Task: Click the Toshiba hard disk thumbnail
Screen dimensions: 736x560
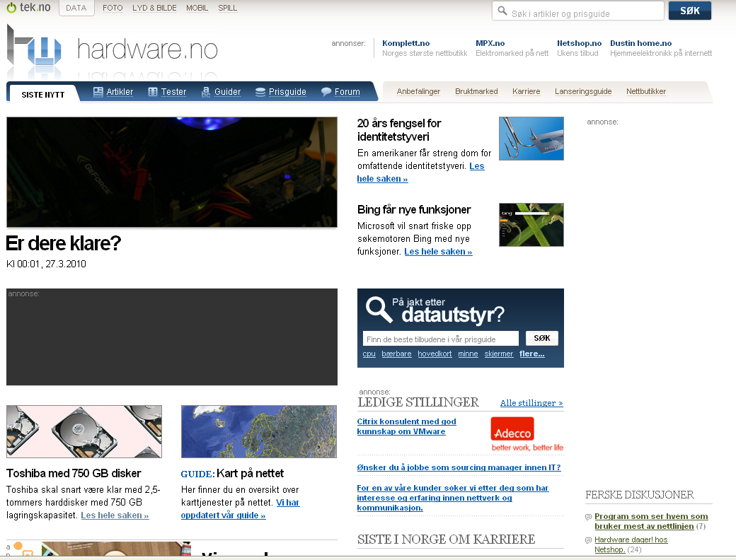Action: pos(84,431)
